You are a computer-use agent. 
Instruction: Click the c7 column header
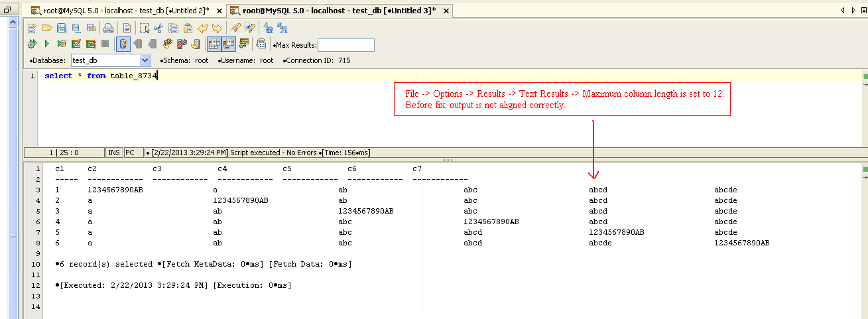click(417, 168)
